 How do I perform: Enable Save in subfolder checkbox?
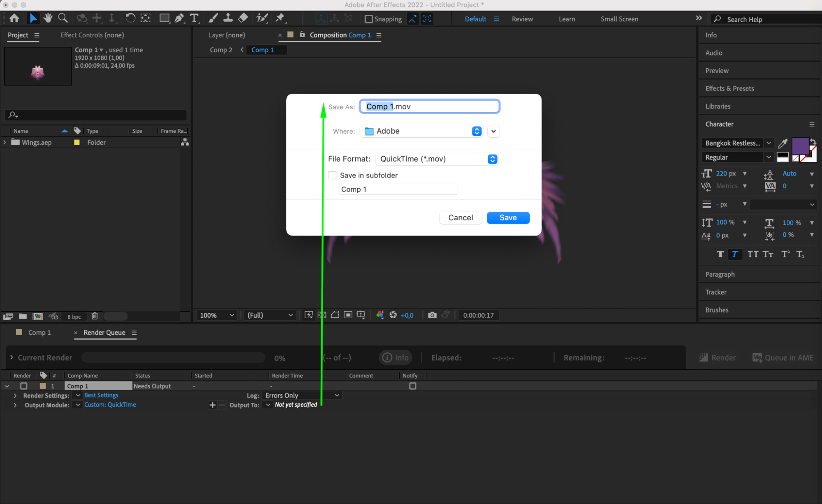[332, 175]
